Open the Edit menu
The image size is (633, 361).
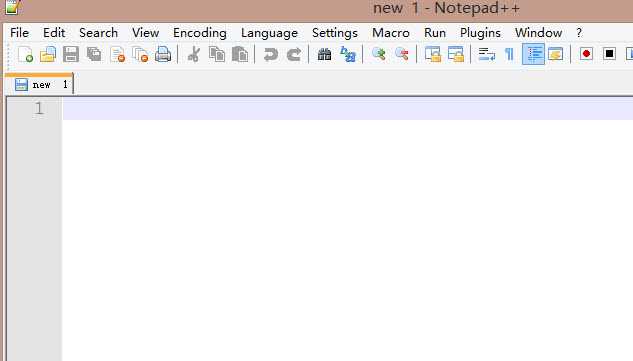coord(54,33)
